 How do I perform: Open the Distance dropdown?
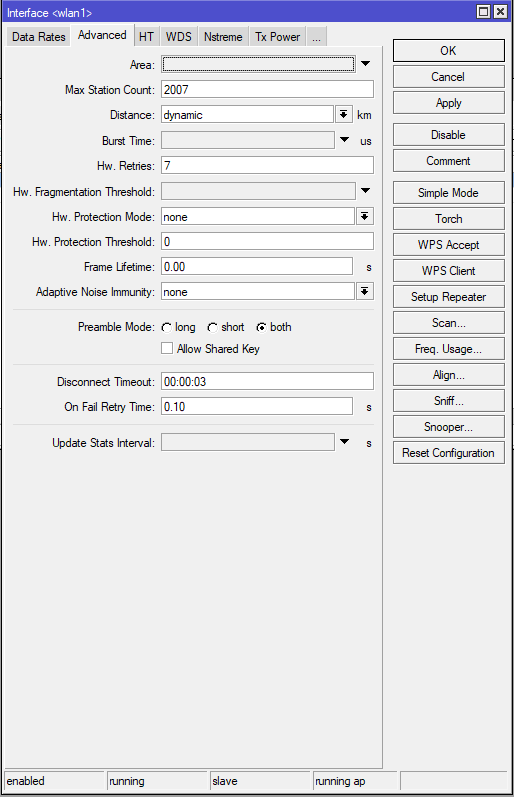(x=344, y=114)
